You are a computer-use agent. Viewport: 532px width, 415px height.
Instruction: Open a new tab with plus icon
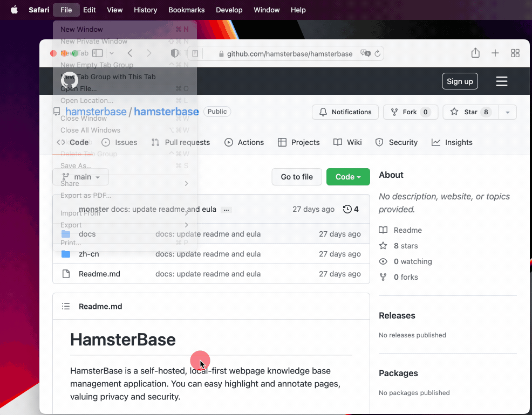pos(495,53)
